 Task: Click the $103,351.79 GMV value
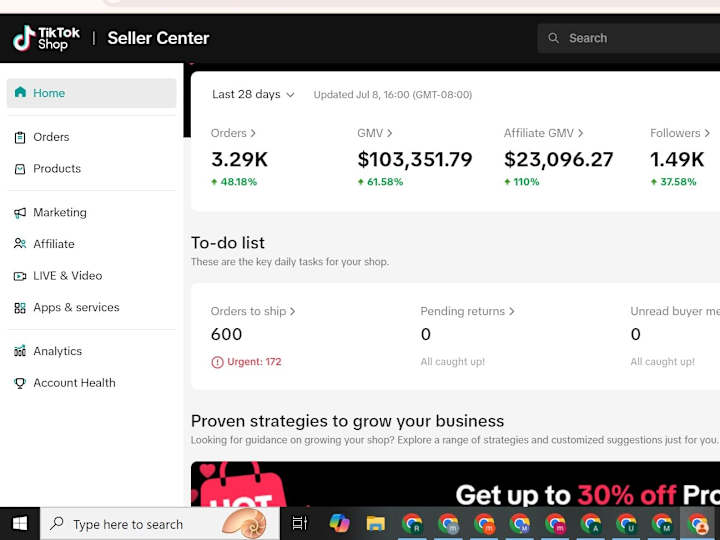[415, 159]
